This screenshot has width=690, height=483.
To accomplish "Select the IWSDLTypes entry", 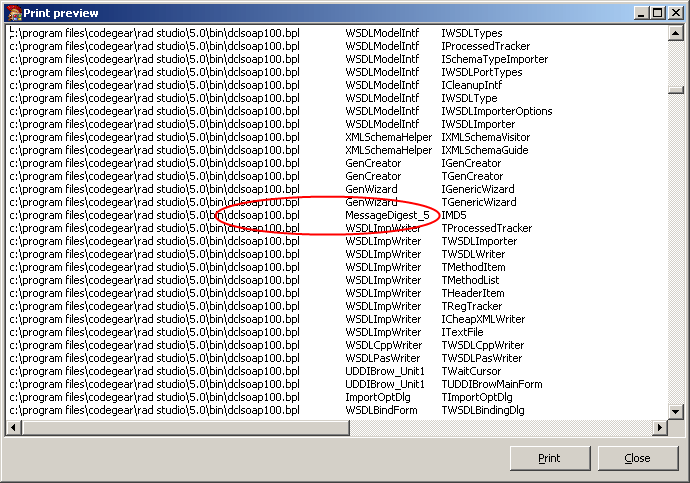I will [472, 33].
